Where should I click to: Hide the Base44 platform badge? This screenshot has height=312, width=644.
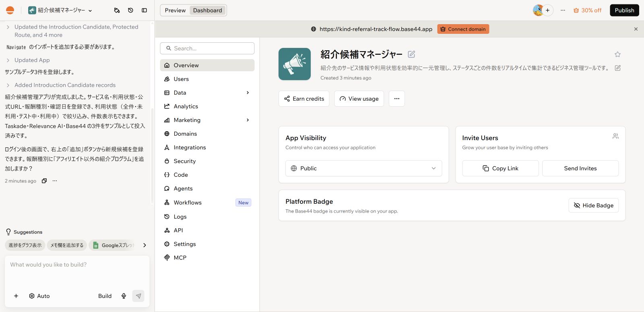pyautogui.click(x=593, y=205)
